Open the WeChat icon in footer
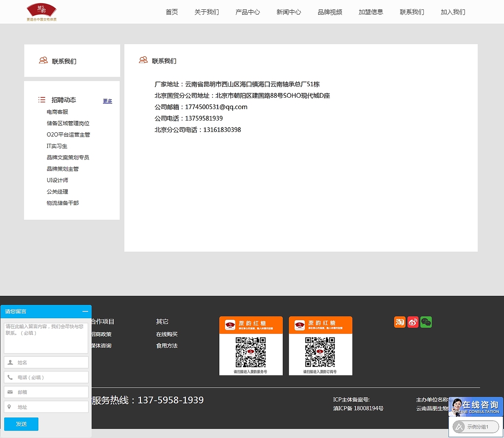This screenshot has height=438, width=504. (x=426, y=322)
